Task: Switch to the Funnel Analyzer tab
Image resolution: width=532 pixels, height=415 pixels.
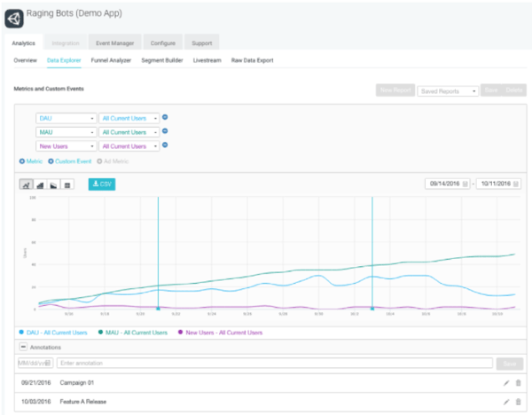Action: click(112, 60)
